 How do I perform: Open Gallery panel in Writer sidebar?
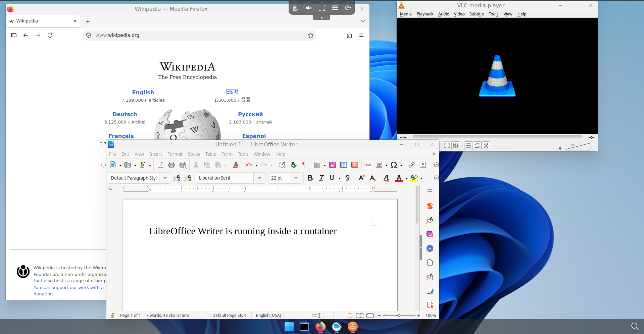coord(430,234)
